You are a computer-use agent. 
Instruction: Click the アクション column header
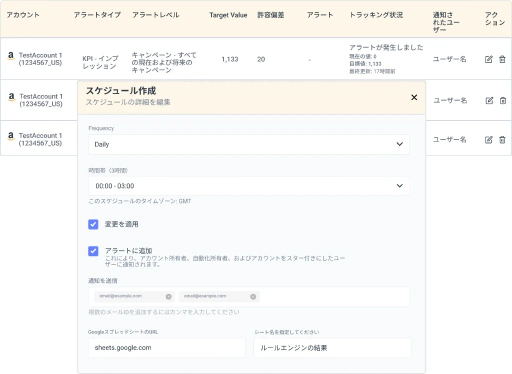(495, 19)
